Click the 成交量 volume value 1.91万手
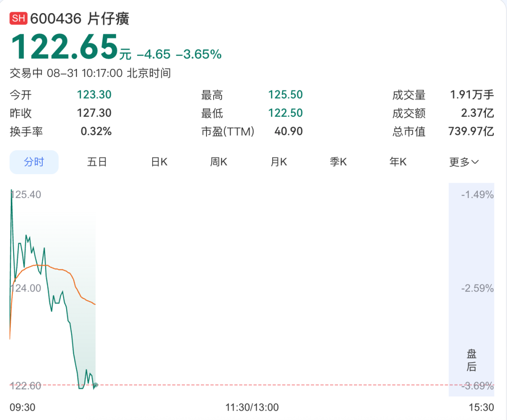 click(x=472, y=95)
